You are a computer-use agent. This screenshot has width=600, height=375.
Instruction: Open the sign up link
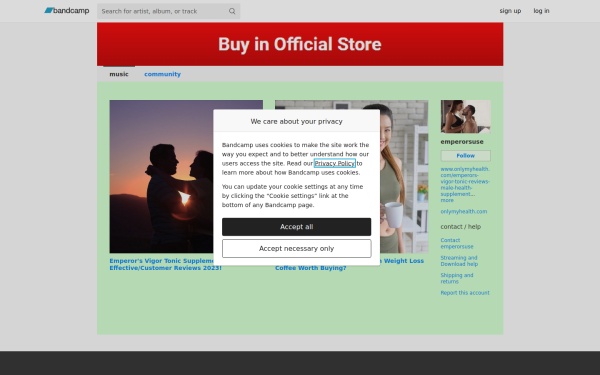tap(510, 11)
